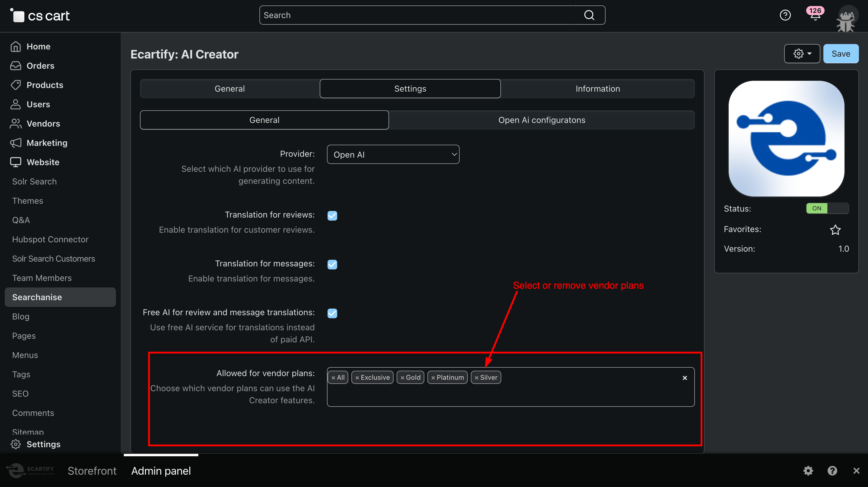Select the Orders icon in the sidebar

coord(16,65)
